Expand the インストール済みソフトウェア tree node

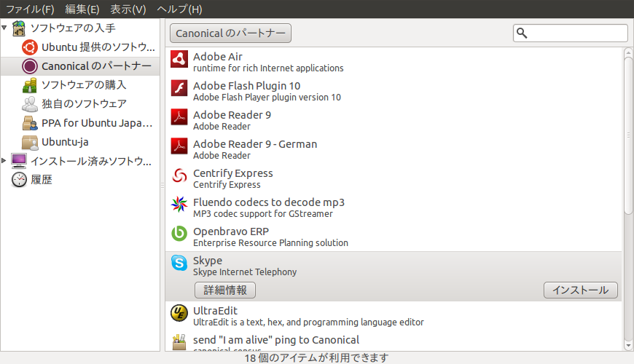point(4,161)
